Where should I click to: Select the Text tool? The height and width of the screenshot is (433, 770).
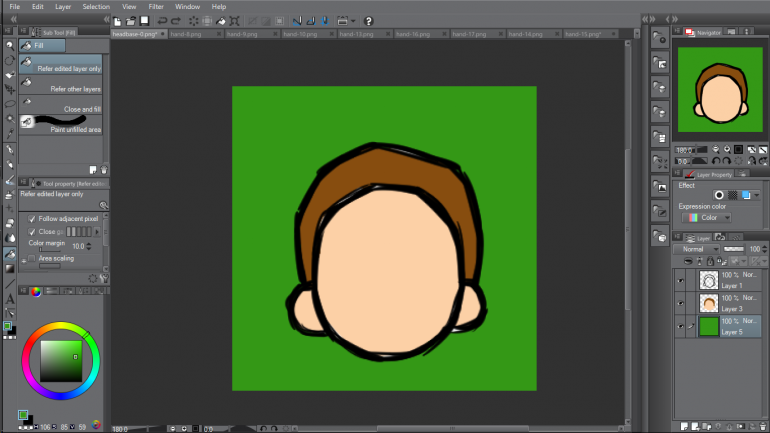click(10, 298)
